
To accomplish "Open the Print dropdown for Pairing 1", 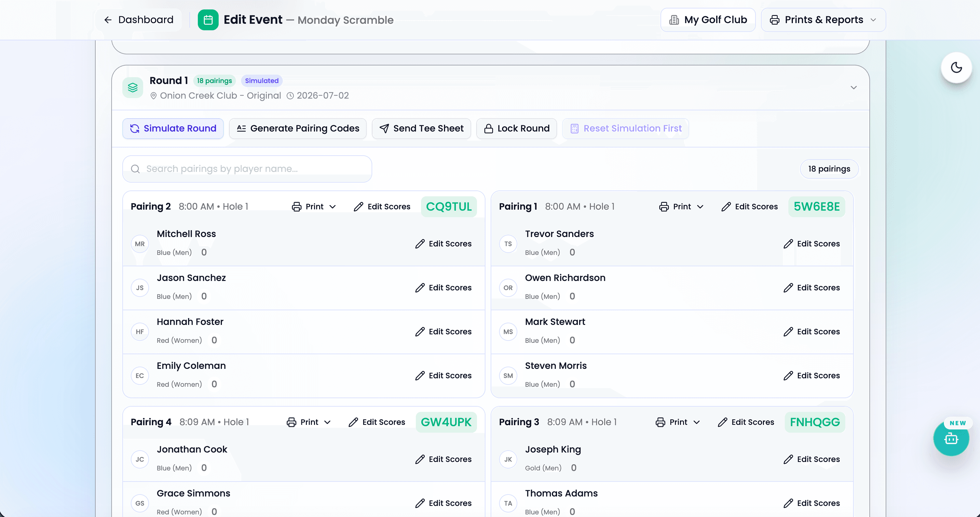I will [682, 206].
